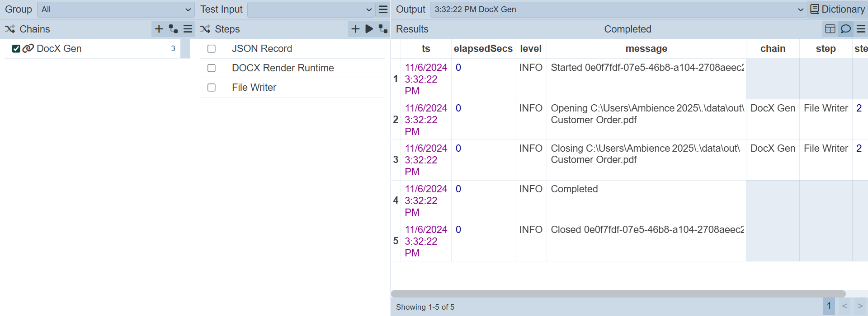This screenshot has width=868, height=316.
Task: Click the Steps hierarchy tree icon
Action: [x=383, y=29]
